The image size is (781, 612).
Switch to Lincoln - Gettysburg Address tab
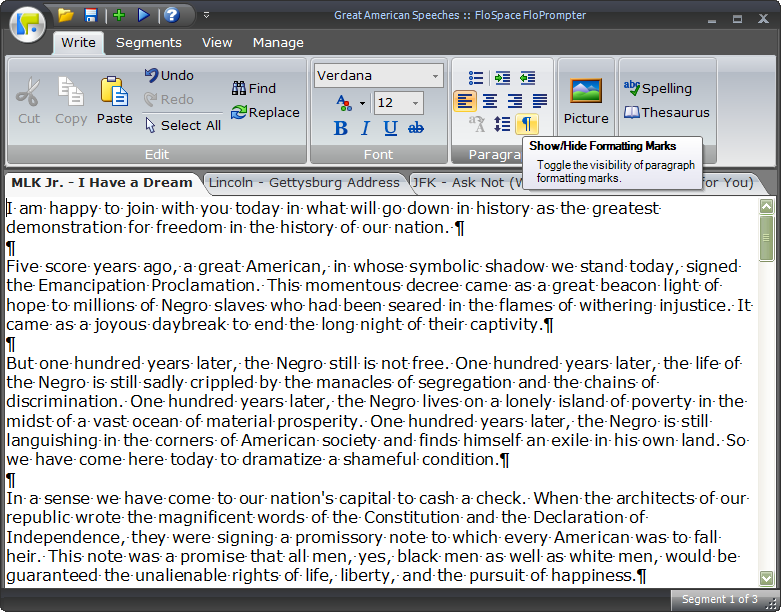point(304,183)
